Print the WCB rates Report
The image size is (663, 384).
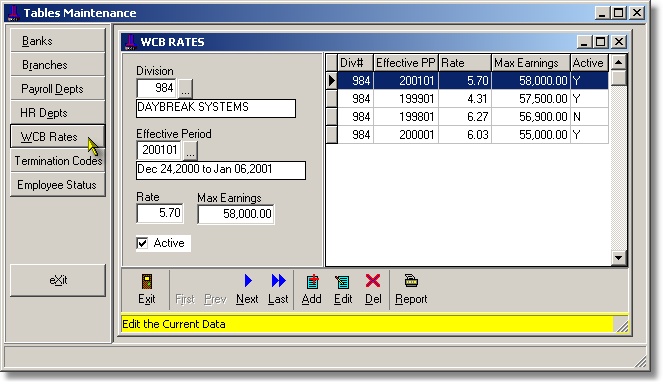411,290
